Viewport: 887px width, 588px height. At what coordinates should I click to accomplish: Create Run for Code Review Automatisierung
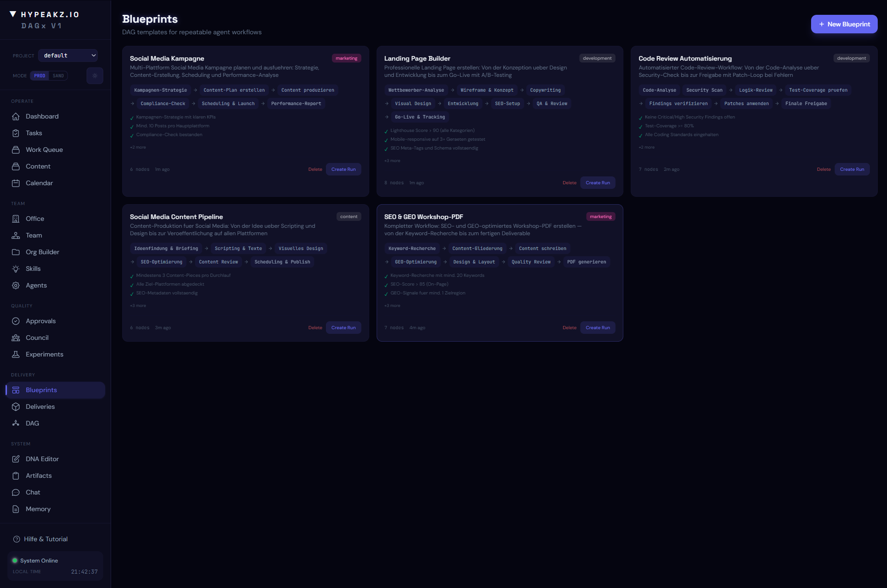(852, 169)
